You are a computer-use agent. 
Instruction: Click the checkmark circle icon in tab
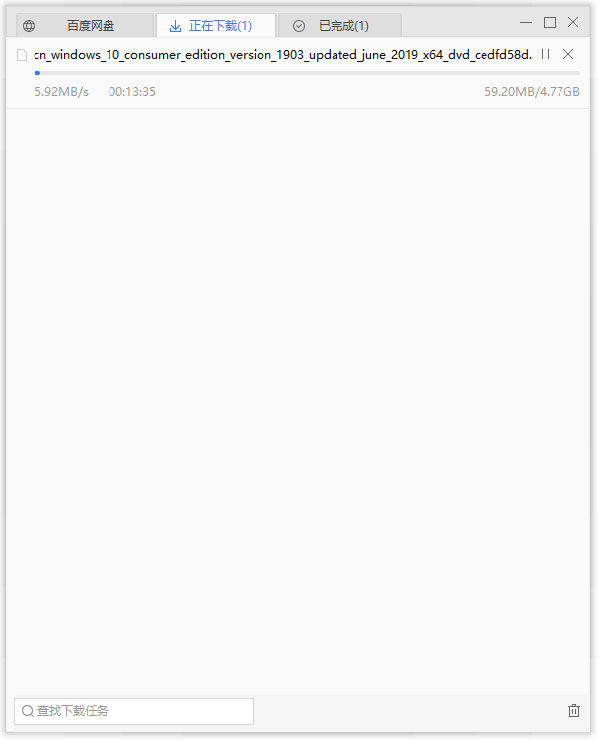pyautogui.click(x=299, y=26)
